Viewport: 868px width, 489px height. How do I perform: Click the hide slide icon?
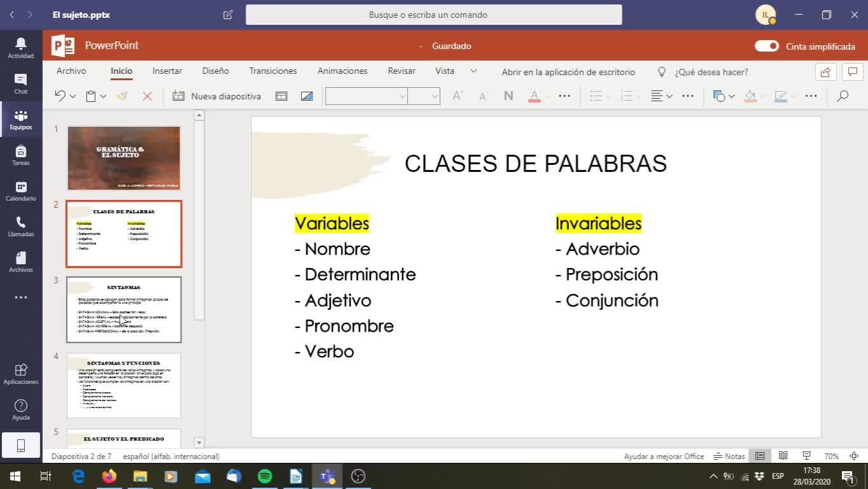tap(307, 96)
